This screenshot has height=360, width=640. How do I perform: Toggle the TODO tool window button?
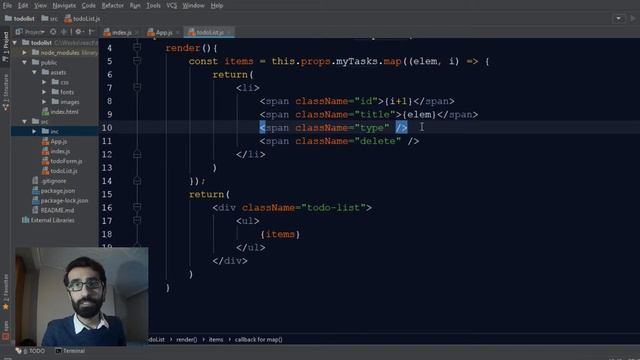pyautogui.click(x=30, y=351)
